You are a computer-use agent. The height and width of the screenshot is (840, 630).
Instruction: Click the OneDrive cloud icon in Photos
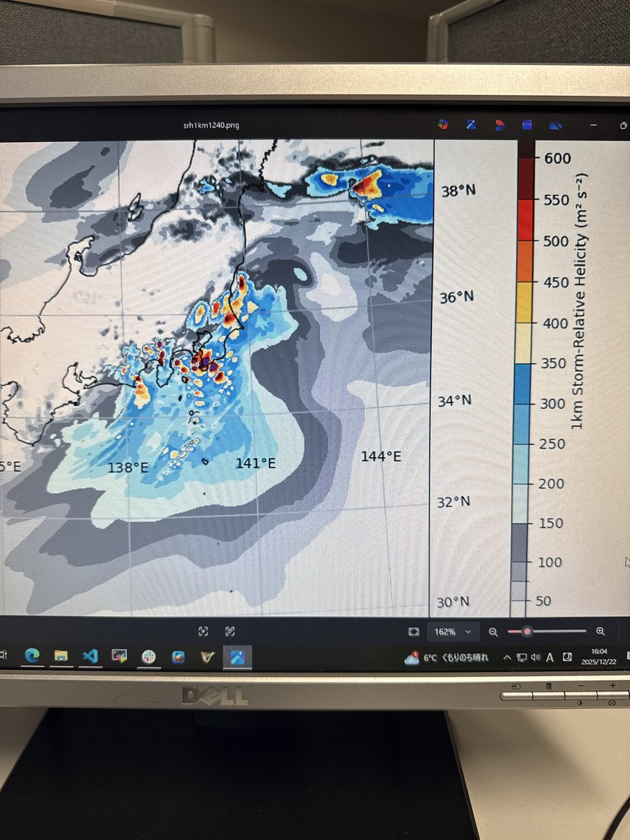click(x=556, y=125)
